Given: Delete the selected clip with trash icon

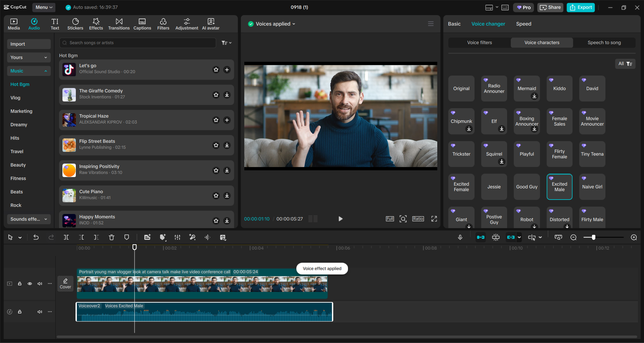Looking at the screenshot, I should [111, 237].
